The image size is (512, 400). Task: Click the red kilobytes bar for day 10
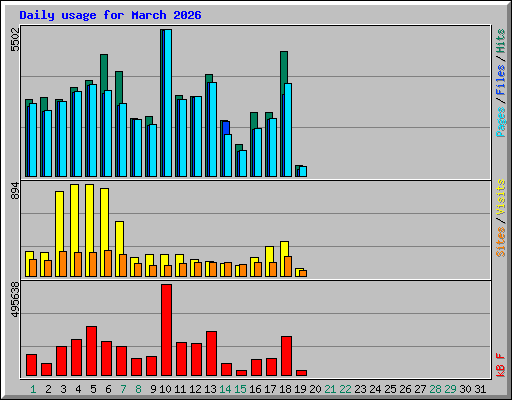coord(167,330)
